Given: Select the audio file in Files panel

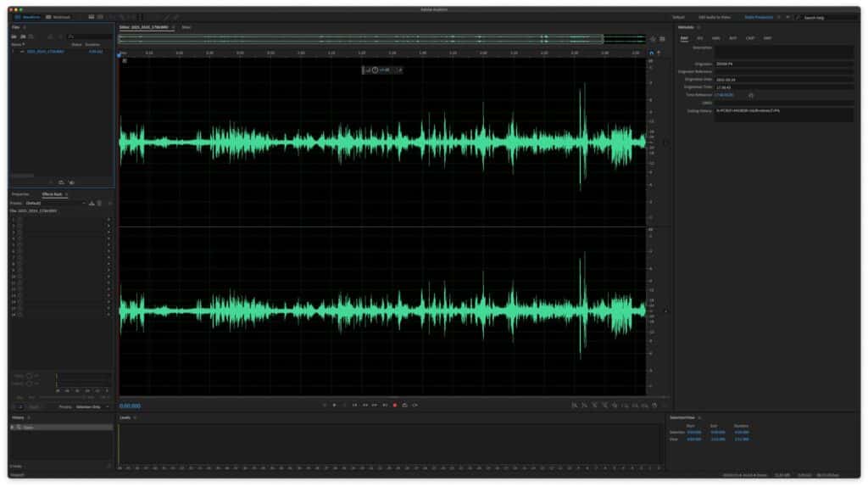Looking at the screenshot, I should (46, 52).
